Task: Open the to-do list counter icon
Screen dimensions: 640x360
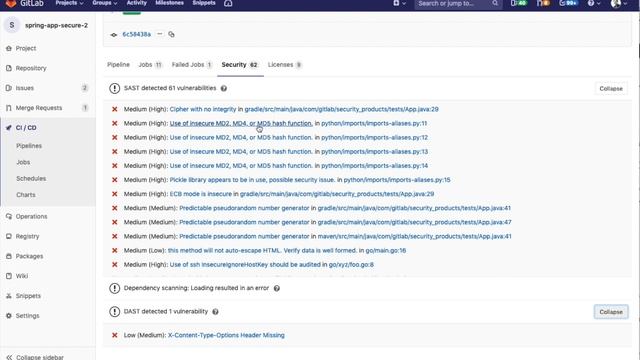Action: 568,3
